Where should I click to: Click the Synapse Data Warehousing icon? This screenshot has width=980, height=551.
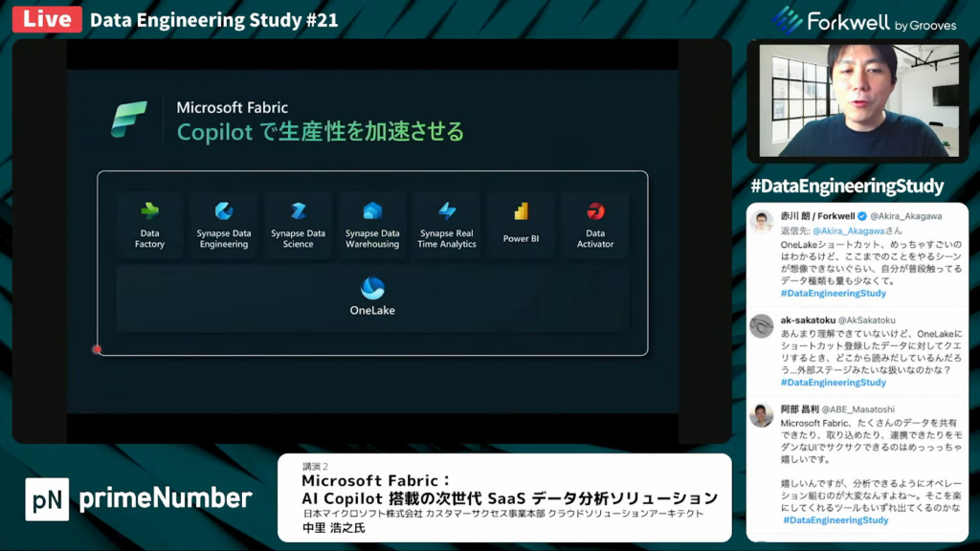[x=372, y=211]
